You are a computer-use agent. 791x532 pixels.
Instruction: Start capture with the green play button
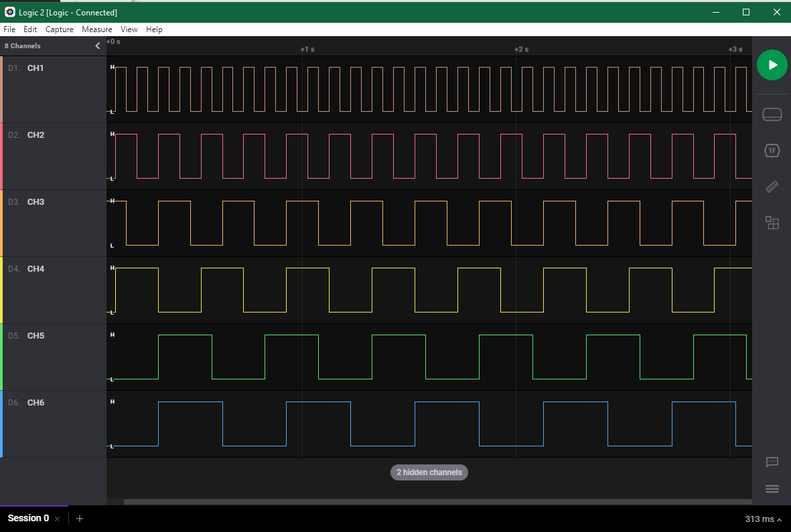point(772,65)
